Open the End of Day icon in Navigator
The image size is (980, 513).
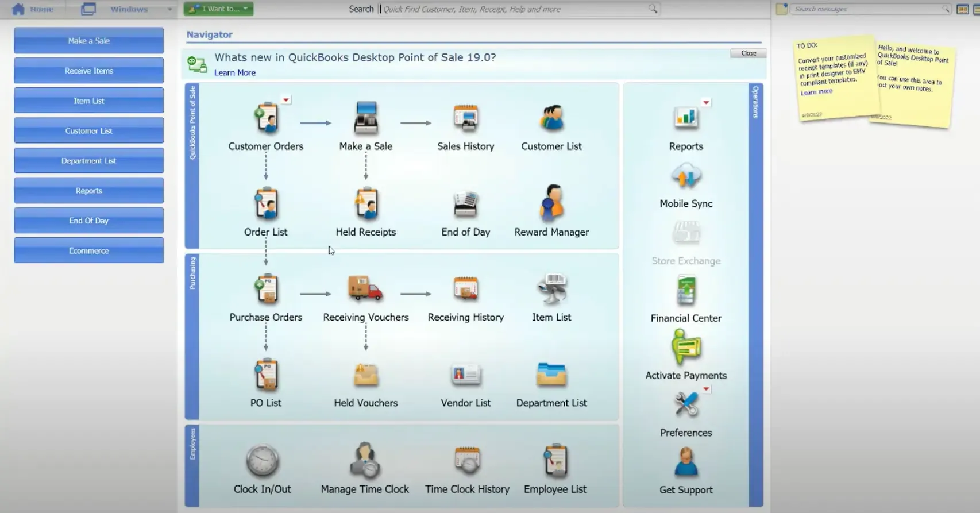(x=466, y=203)
